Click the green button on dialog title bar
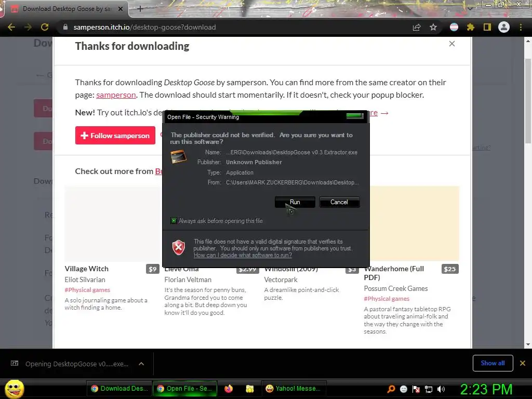 click(355, 116)
